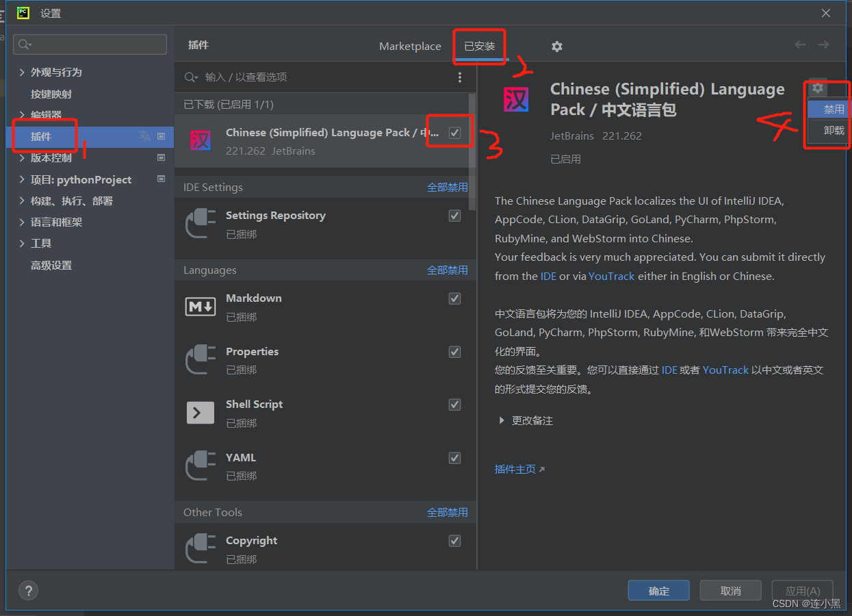The height and width of the screenshot is (616, 852).
Task: Expand the 更改备注 disclosure triangle
Action: pos(502,421)
